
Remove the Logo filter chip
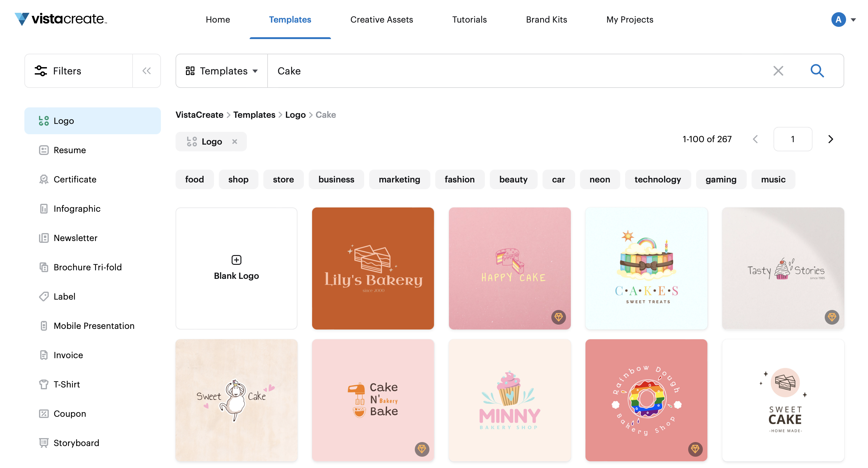234,141
